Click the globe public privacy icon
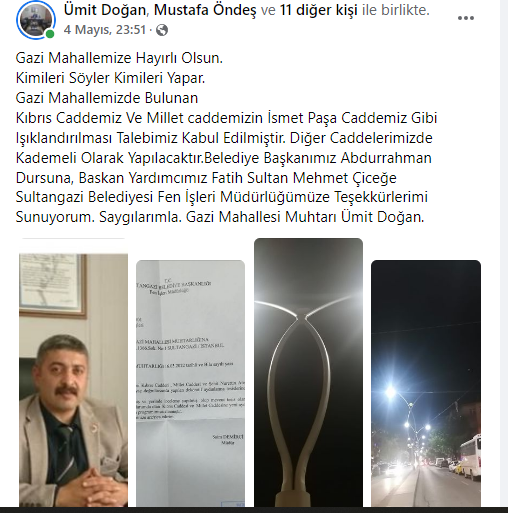 point(162,30)
